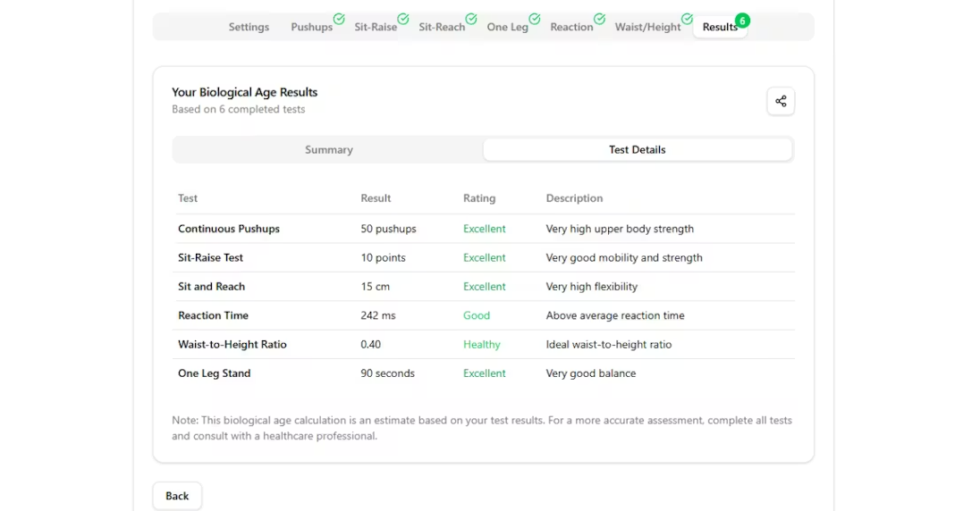The height and width of the screenshot is (511, 980).
Task: Click the Waist/Height completion check icon
Action: point(687,19)
